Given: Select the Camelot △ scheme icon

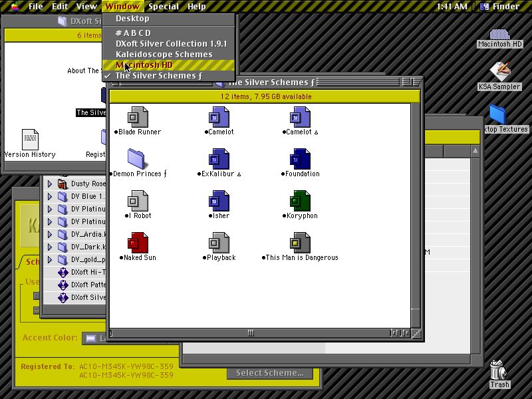Looking at the screenshot, I should 300,117.
